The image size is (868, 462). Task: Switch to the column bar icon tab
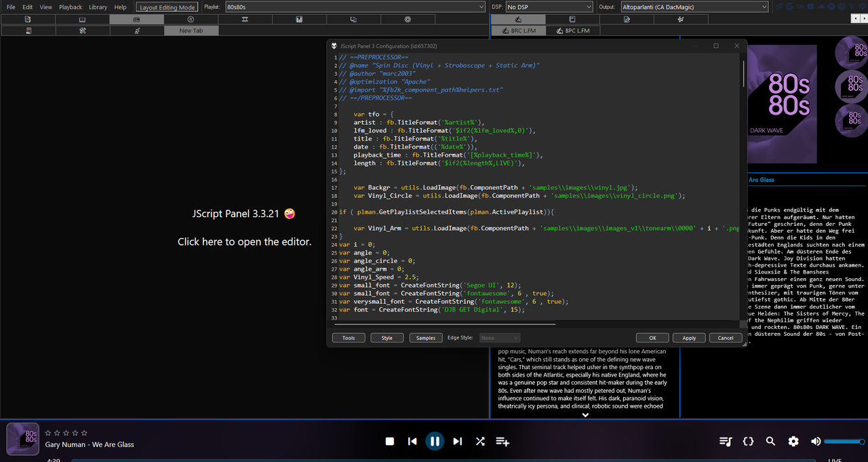(245, 20)
